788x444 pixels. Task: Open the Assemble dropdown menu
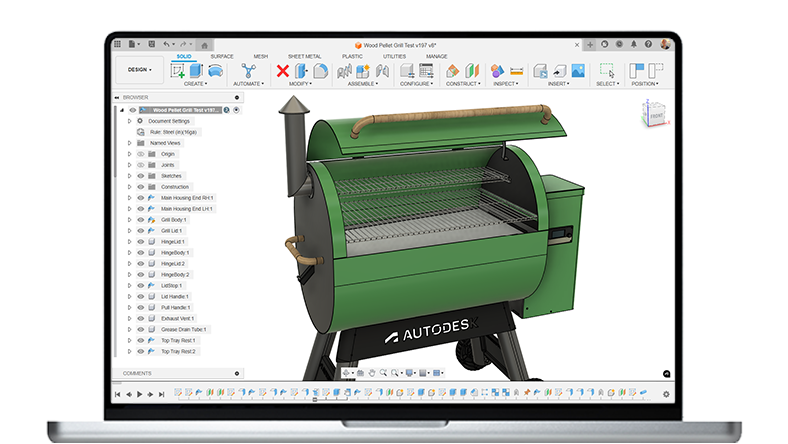tap(363, 84)
